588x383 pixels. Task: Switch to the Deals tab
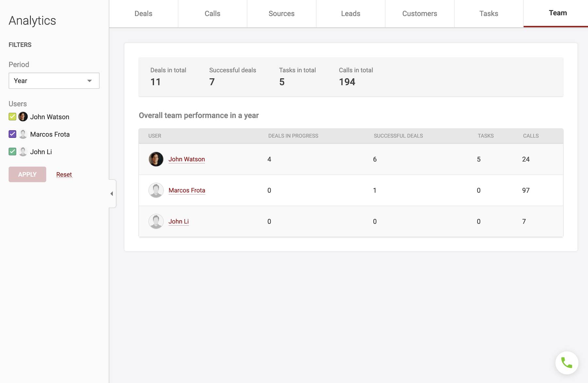coord(143,14)
